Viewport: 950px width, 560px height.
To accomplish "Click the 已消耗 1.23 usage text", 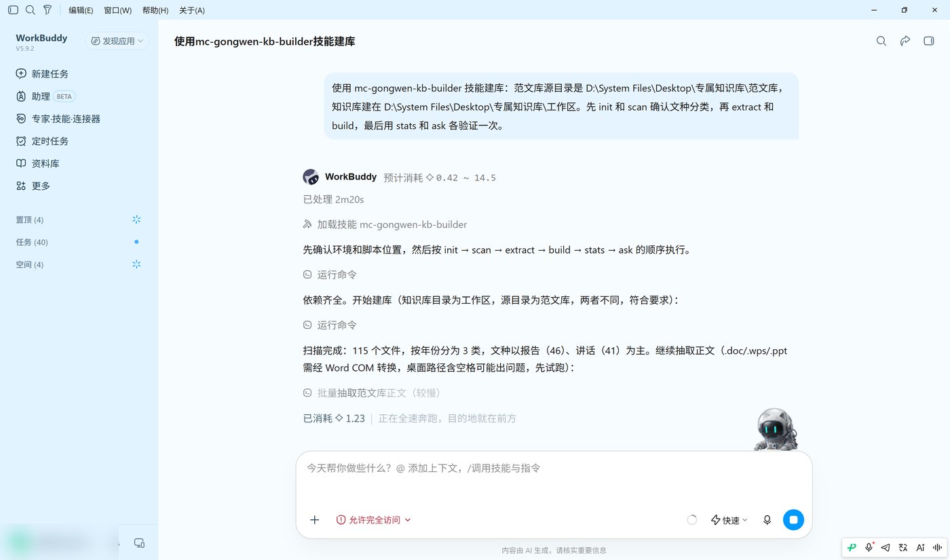I will pos(334,418).
